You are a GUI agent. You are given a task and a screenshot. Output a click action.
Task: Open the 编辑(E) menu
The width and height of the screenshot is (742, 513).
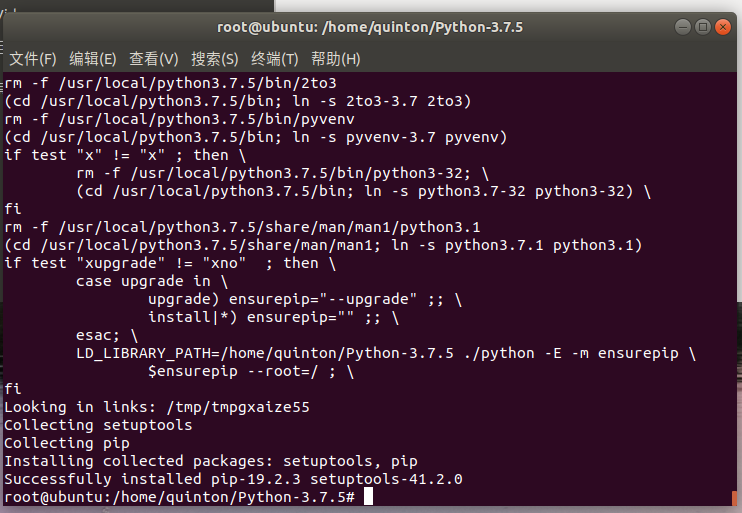coord(93,59)
